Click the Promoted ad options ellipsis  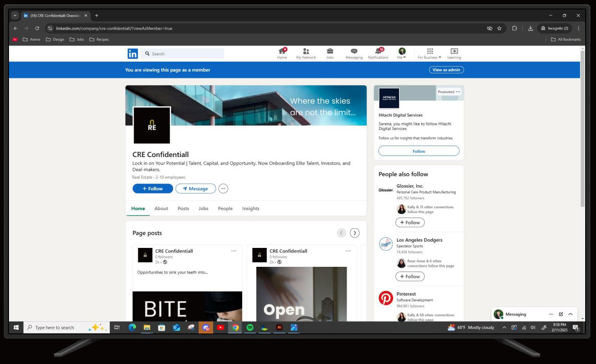458,92
